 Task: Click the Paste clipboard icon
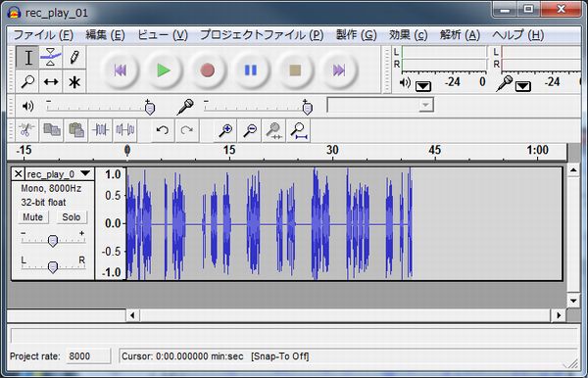tap(76, 130)
